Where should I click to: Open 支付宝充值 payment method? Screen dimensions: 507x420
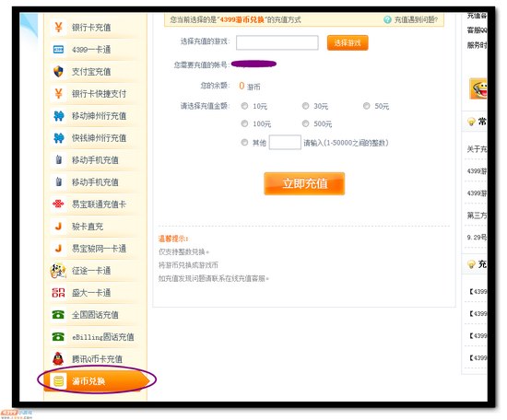(95, 72)
